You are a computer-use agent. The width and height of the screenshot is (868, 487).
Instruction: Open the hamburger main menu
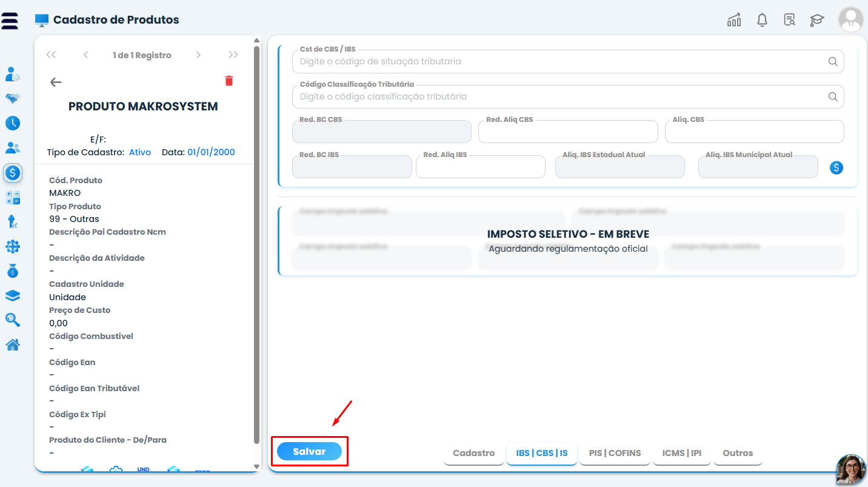click(10, 20)
